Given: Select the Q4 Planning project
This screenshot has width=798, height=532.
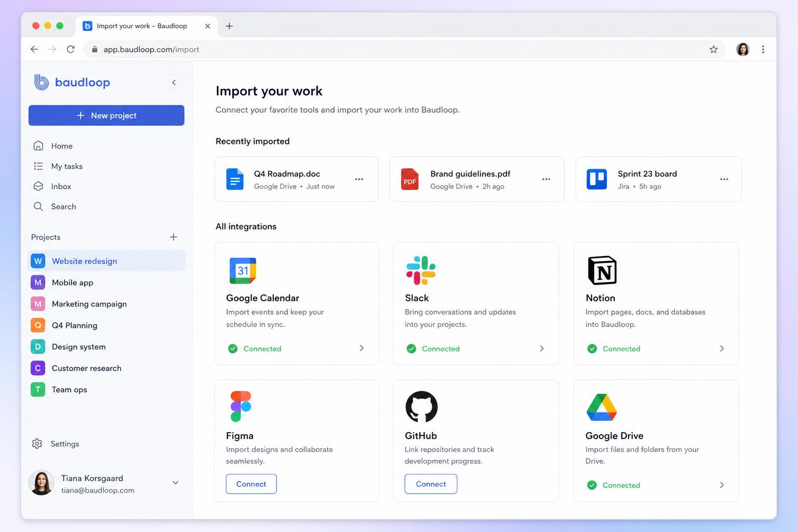Looking at the screenshot, I should coord(107,325).
